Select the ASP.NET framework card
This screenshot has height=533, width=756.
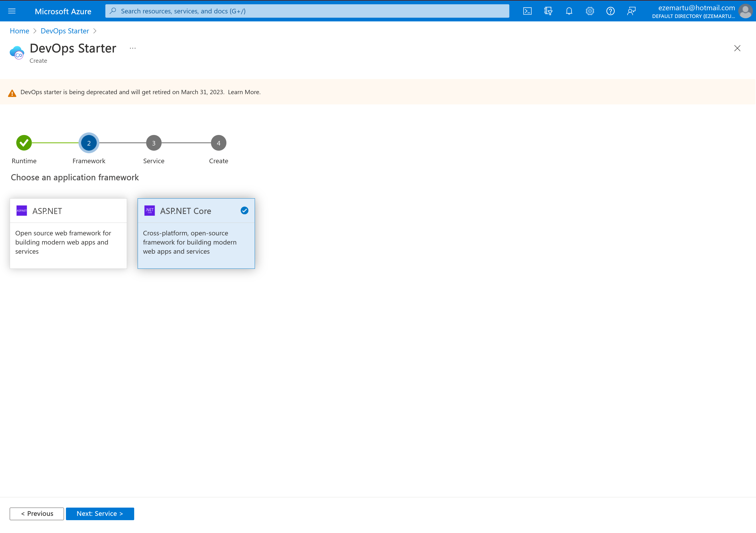click(68, 233)
